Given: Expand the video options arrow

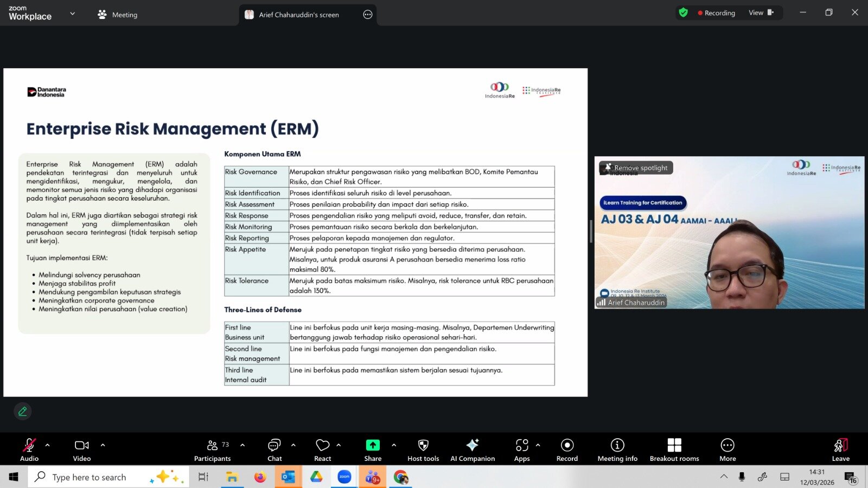Looking at the screenshot, I should click(x=103, y=445).
